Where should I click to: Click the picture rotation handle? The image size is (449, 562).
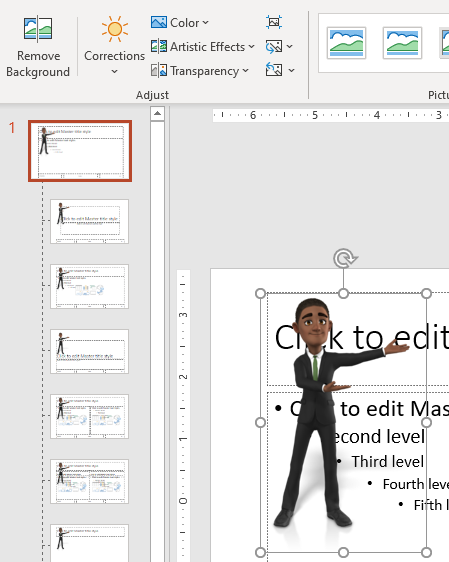pyautogui.click(x=344, y=258)
